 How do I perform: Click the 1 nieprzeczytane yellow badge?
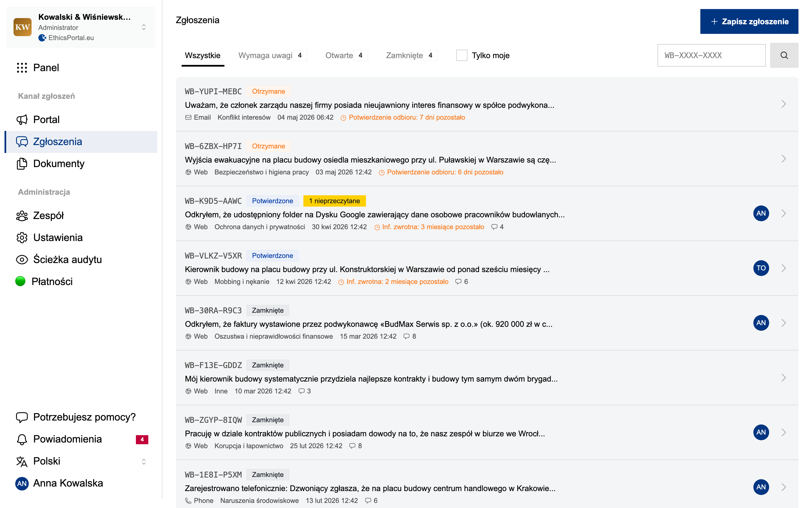pos(334,201)
